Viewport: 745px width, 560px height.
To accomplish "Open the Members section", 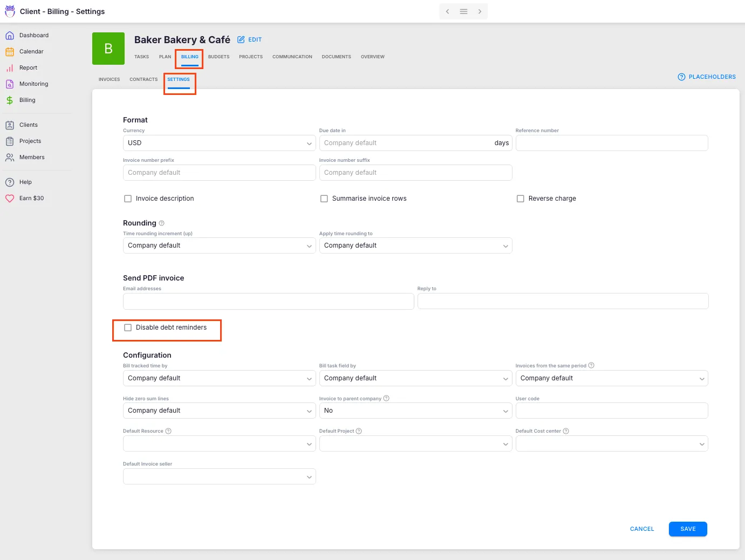I will click(31, 157).
